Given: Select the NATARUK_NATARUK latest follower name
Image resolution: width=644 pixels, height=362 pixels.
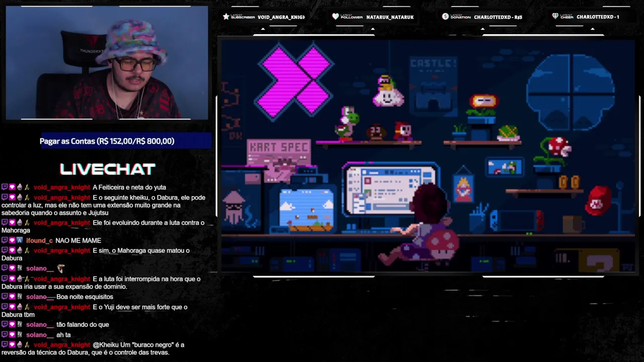Looking at the screenshot, I should point(390,17).
